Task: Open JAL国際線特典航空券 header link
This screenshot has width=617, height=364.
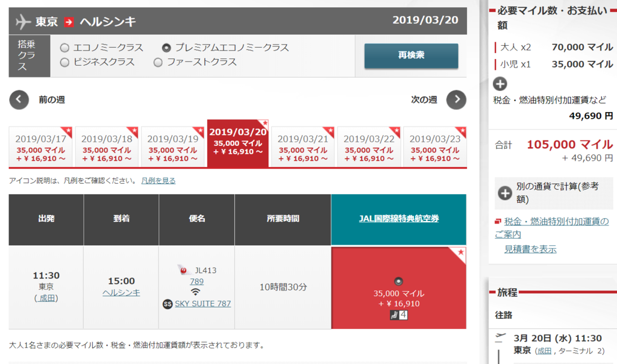Action: click(399, 218)
